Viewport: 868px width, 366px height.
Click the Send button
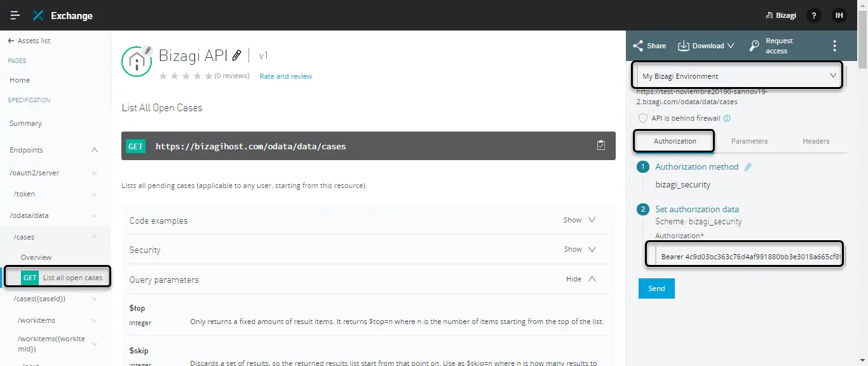tap(656, 288)
